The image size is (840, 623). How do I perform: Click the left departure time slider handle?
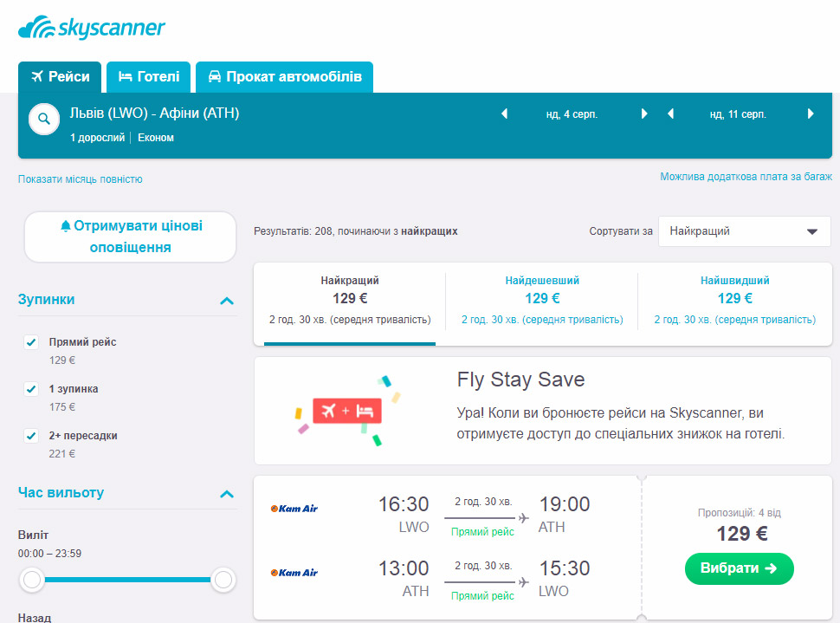pyautogui.click(x=31, y=580)
